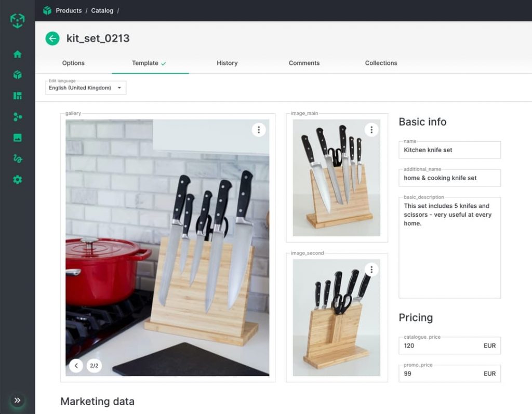532x414 pixels.
Task: Open the media image sidebar icon
Action: pos(17,138)
